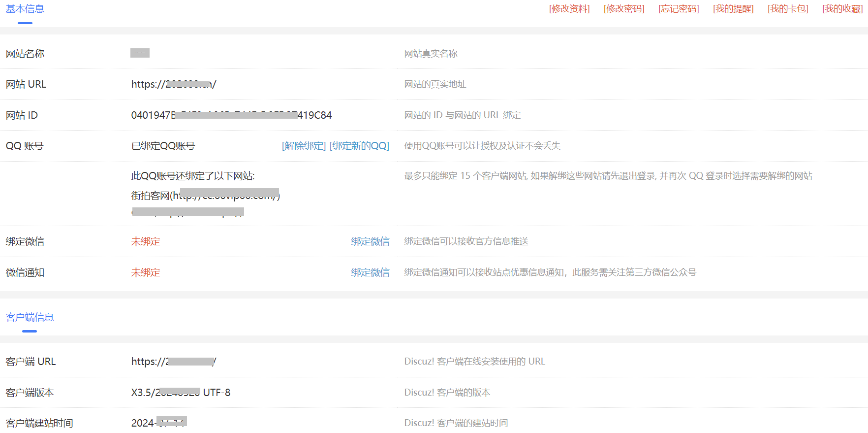Click the 网站 URL https address value
This screenshot has height=433, width=868.
173,84
